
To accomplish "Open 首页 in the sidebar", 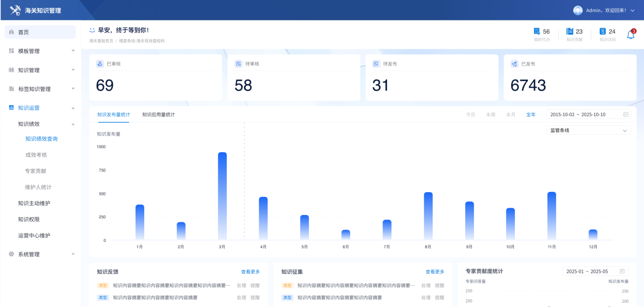I will point(40,32).
